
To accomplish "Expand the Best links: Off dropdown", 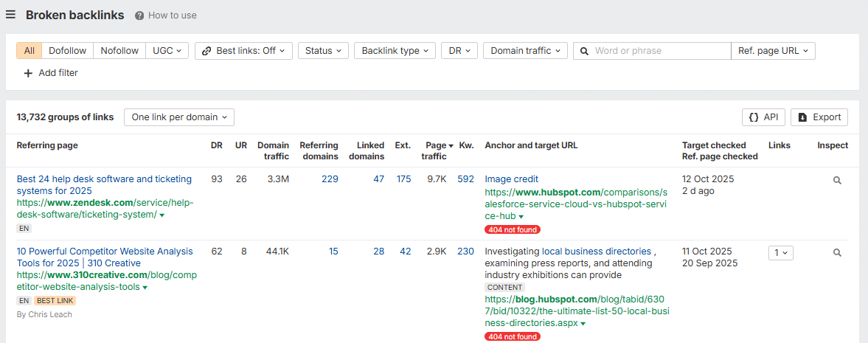I will (243, 51).
